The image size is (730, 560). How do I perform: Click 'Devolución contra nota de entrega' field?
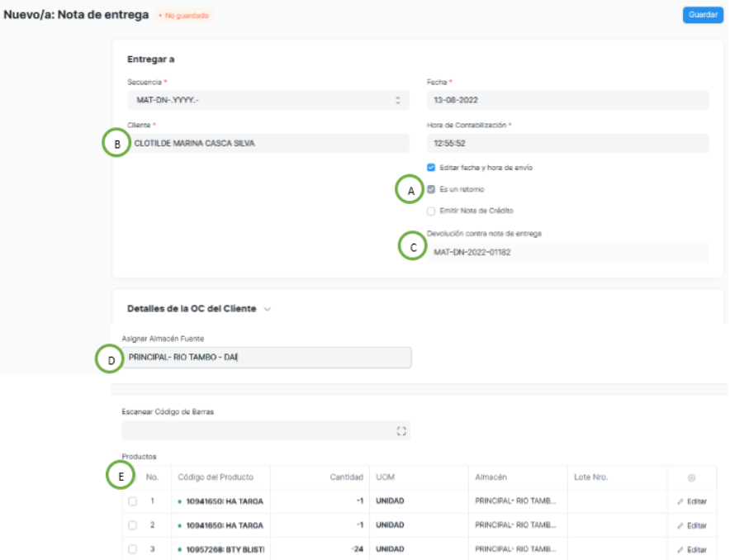(567, 253)
